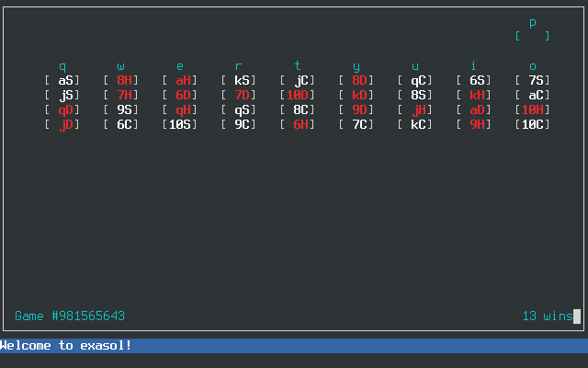Select the aD card in column i

pyautogui.click(x=474, y=109)
